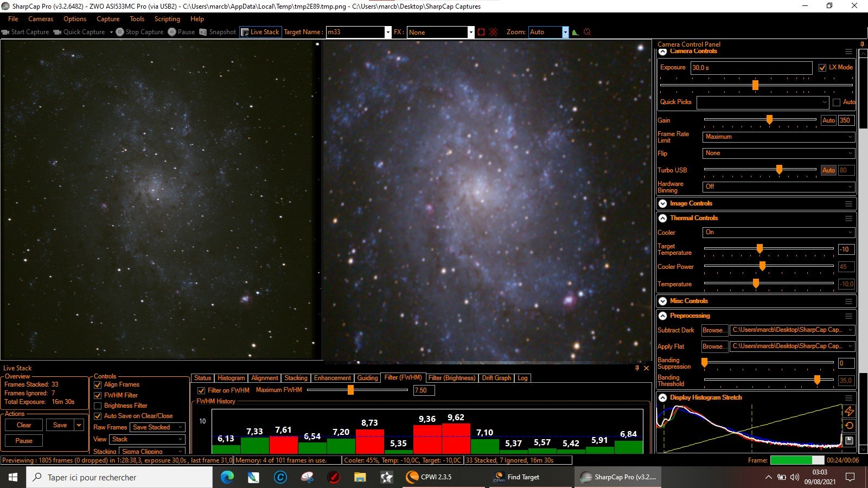Click the Gain slider handle
Viewport: 868px width, 488px height.
(769, 120)
